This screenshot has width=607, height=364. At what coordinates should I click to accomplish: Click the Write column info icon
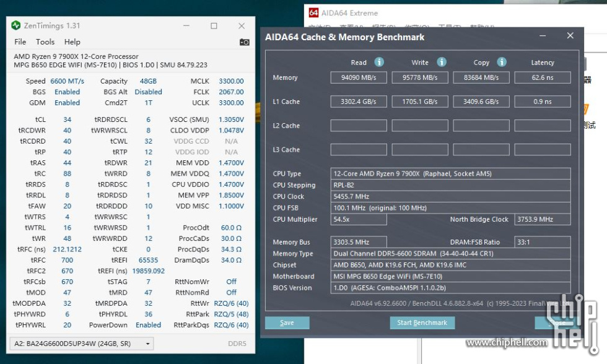(x=442, y=62)
